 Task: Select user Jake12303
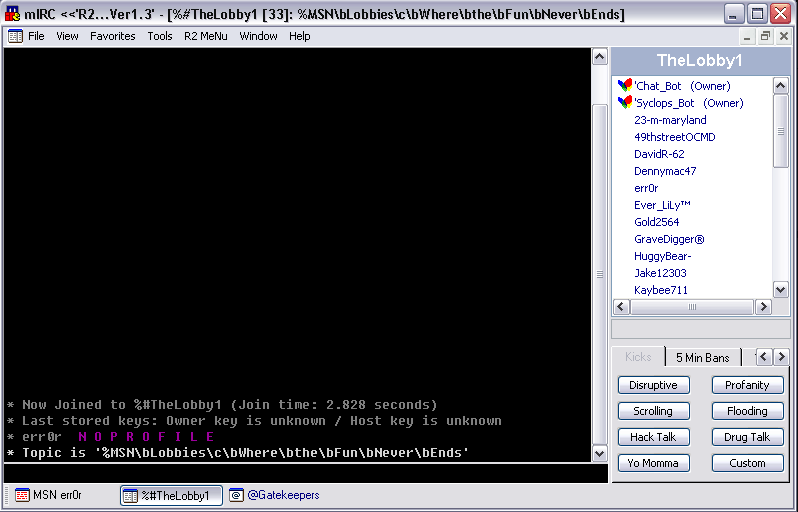point(660,273)
